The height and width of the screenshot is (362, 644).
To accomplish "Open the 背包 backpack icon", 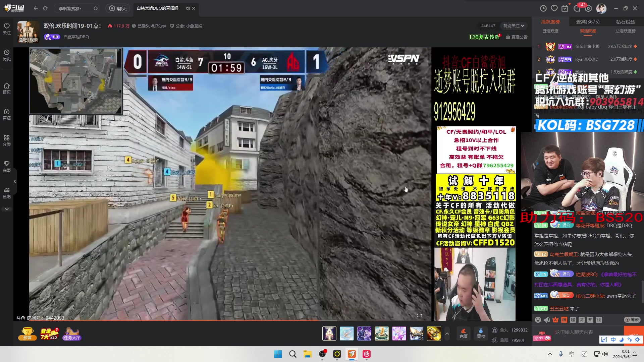I will (481, 334).
